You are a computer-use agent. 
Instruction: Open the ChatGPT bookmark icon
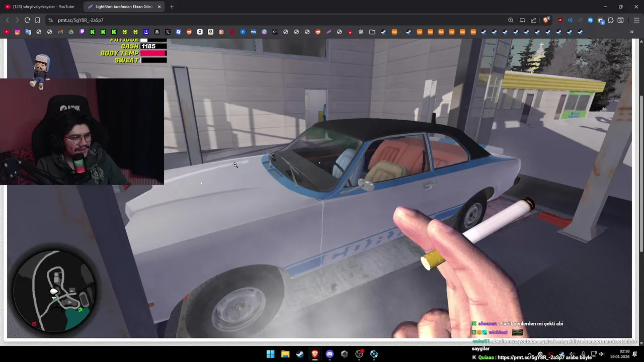(x=361, y=32)
